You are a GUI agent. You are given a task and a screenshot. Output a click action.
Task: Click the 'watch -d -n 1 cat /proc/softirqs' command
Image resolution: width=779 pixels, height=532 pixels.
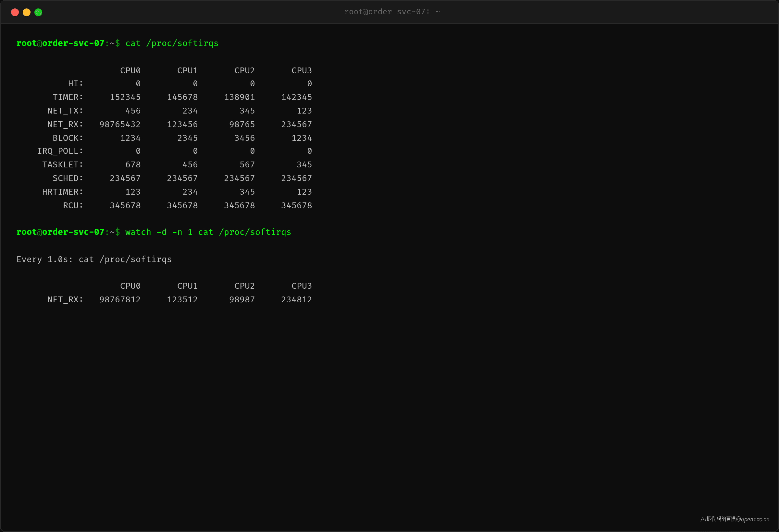point(208,232)
